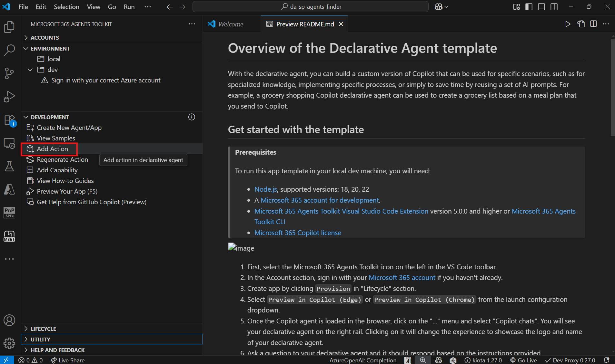
Task: Click the preview vertical scrollbar thumb
Action: click(x=613, y=88)
